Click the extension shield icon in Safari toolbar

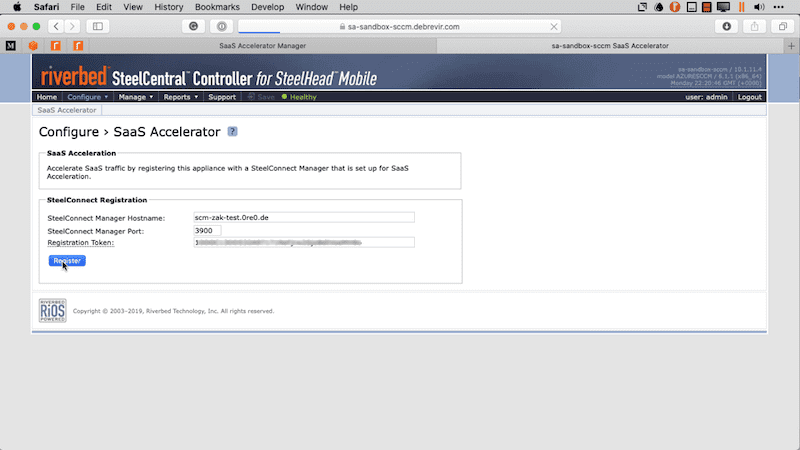point(193,27)
